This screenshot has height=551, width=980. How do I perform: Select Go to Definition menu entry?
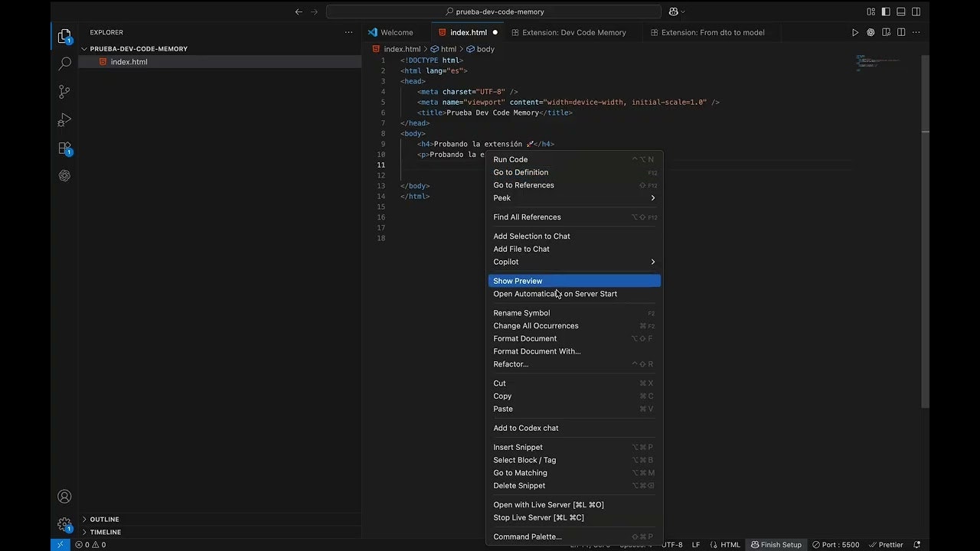[574, 172]
